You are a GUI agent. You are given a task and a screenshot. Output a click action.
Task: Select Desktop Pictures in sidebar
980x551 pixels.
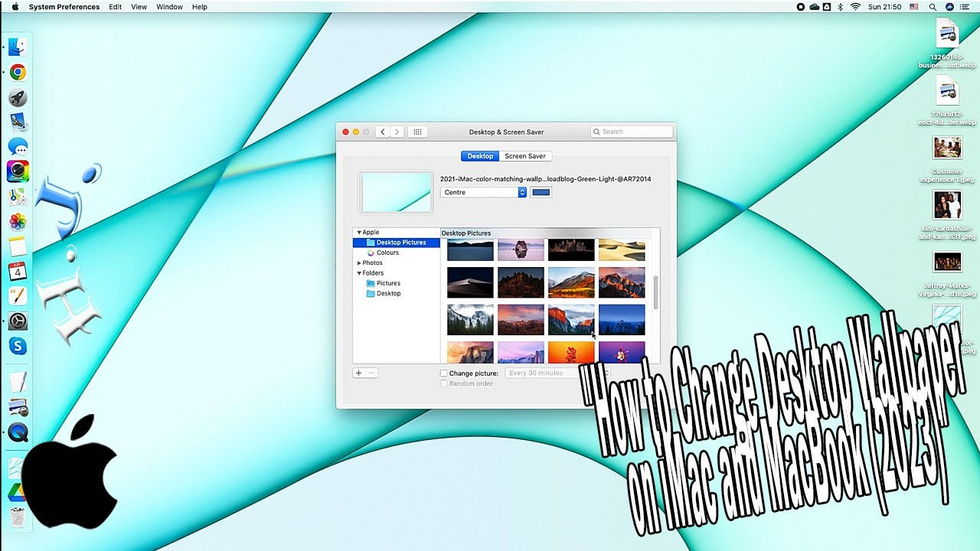[396, 243]
